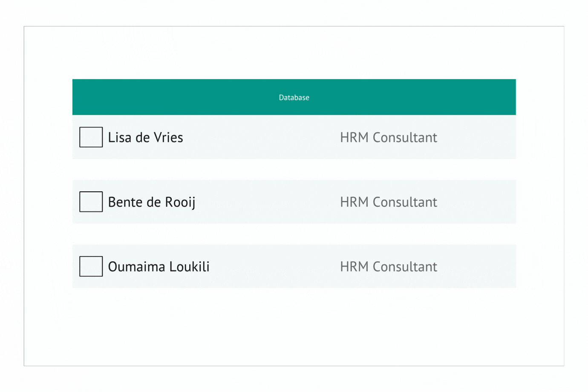Check the checkbox next to Bente de Rooij

91,202
